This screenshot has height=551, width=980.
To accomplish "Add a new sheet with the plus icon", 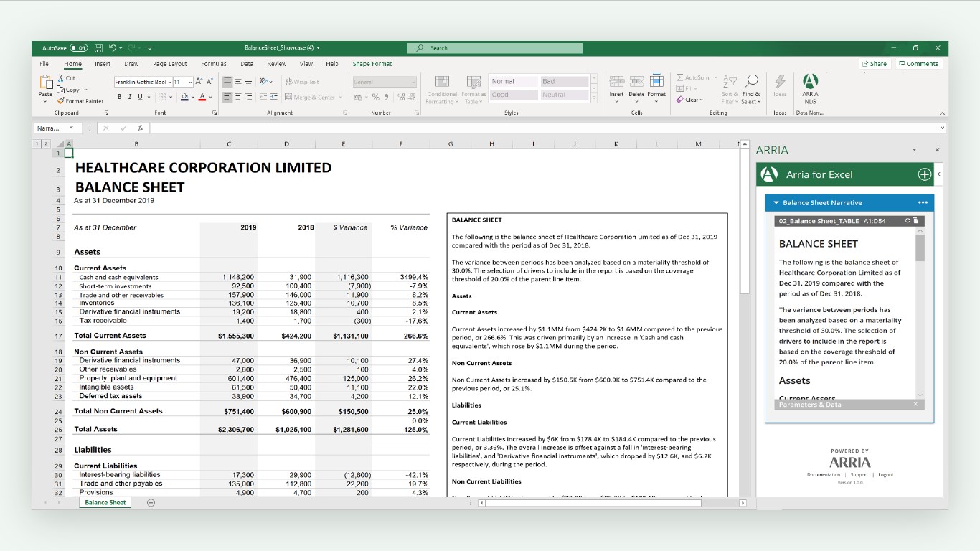I will click(151, 503).
